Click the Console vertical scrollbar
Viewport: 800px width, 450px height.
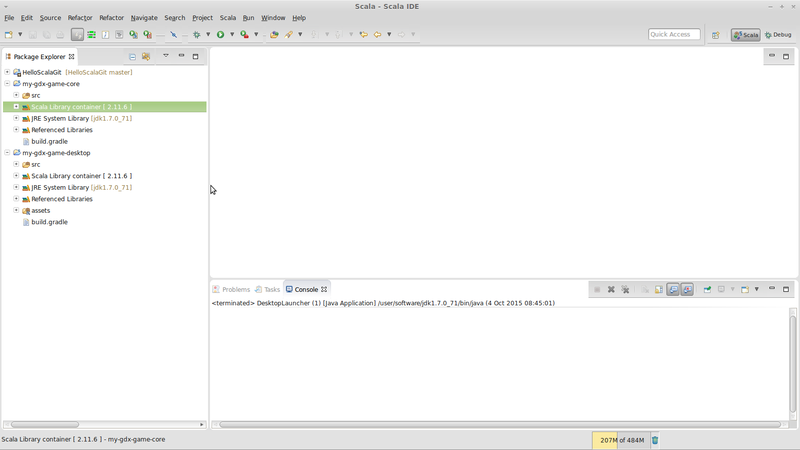793,364
